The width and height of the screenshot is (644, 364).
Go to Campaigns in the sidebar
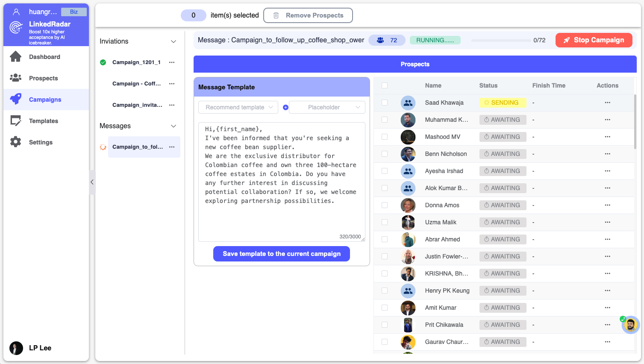[45, 100]
